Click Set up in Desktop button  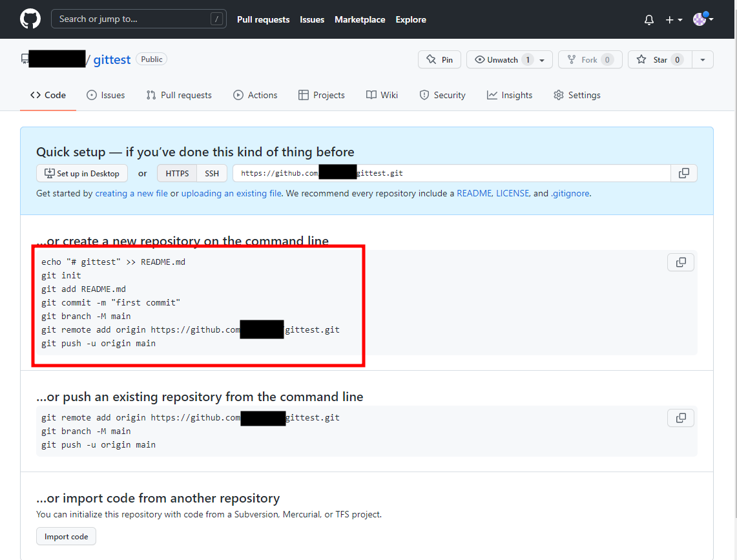[x=82, y=173]
